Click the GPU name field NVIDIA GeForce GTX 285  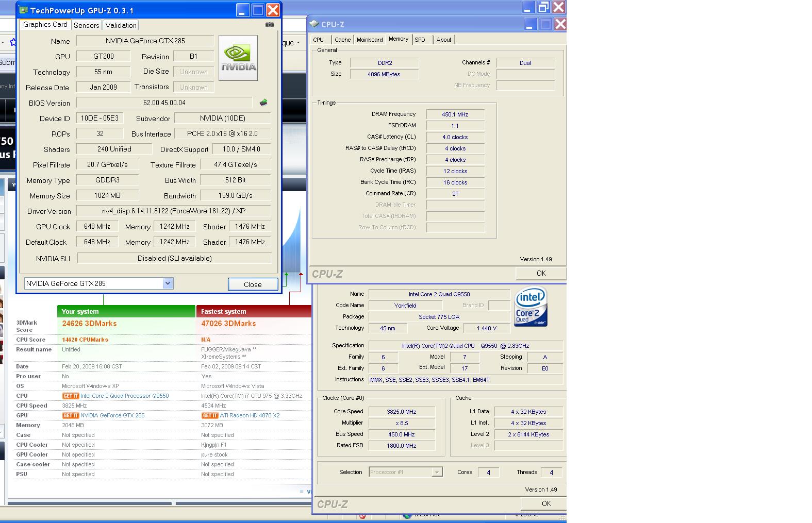click(145, 41)
